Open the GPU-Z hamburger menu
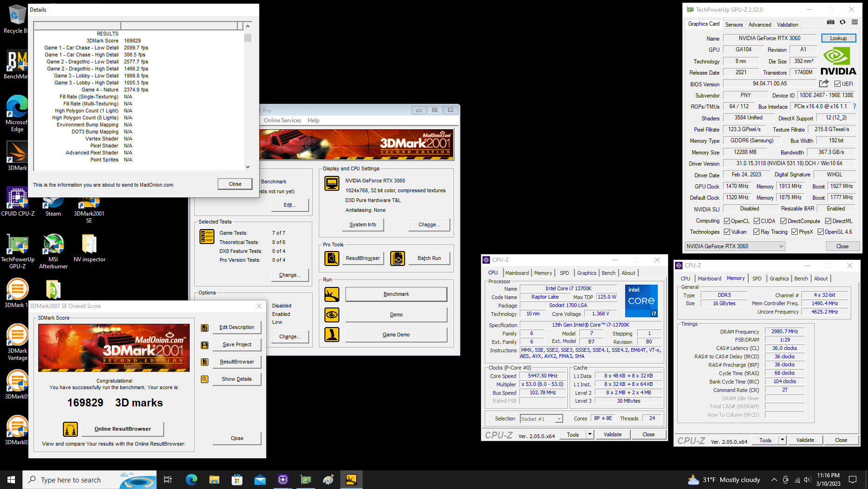The image size is (868, 489). (854, 22)
